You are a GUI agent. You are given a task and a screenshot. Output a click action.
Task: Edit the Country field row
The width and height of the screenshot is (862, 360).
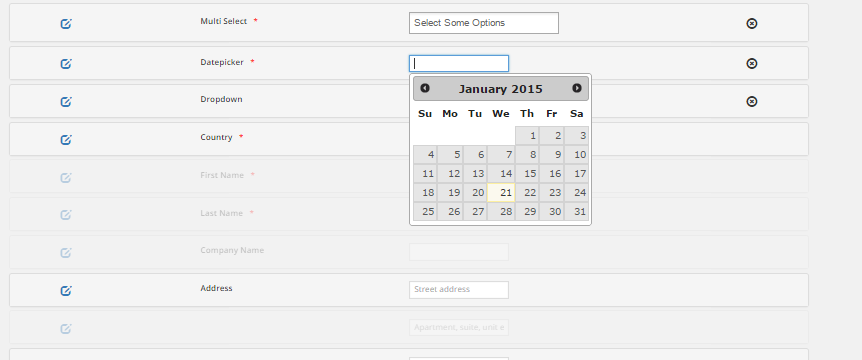tap(66, 140)
